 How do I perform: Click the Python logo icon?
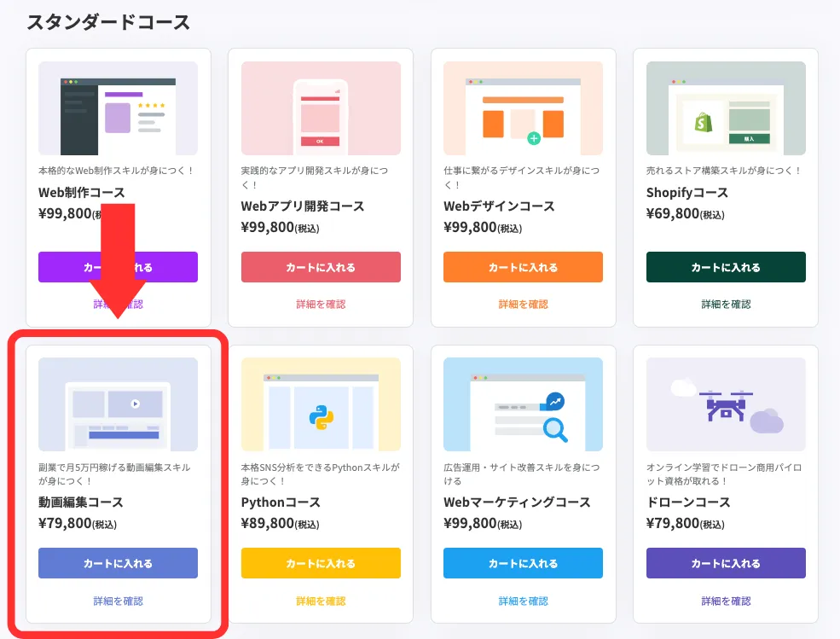click(321, 416)
